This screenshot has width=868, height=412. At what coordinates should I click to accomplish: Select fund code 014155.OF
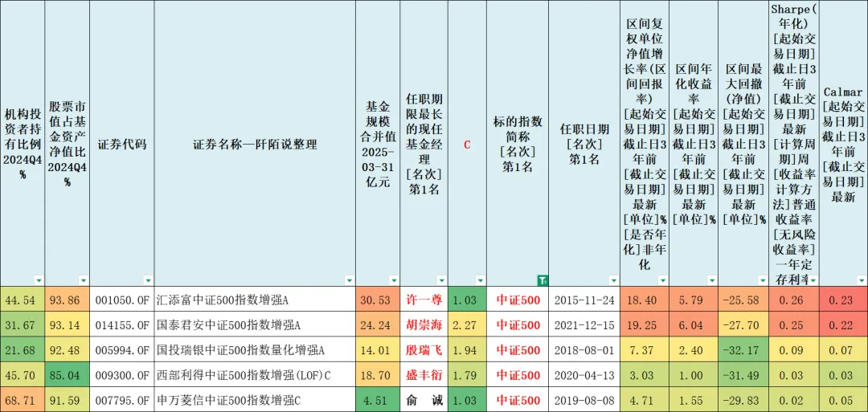122,324
